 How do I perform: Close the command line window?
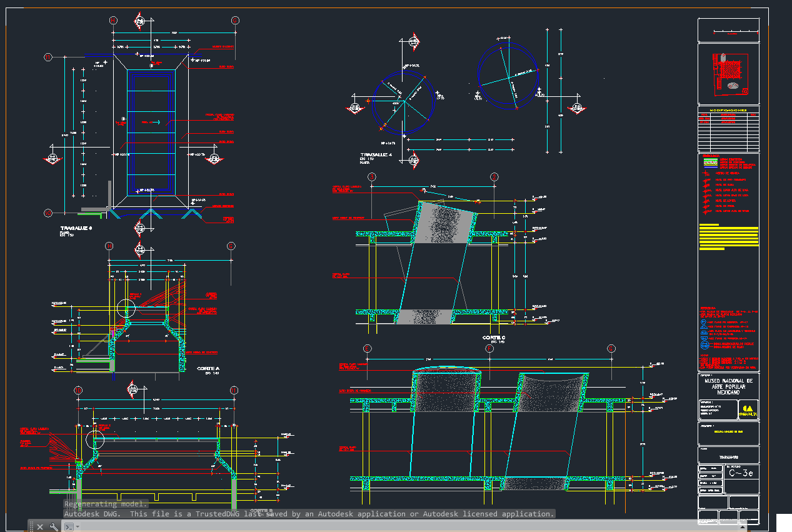pos(40,526)
